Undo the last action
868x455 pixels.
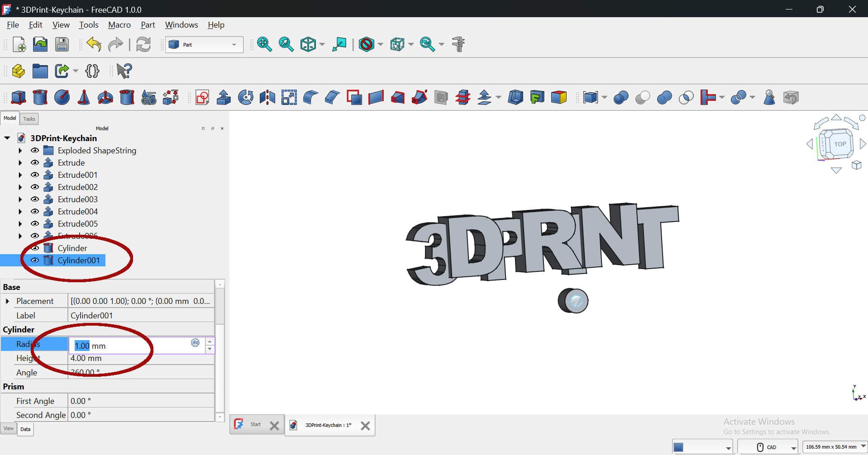pyautogui.click(x=94, y=44)
